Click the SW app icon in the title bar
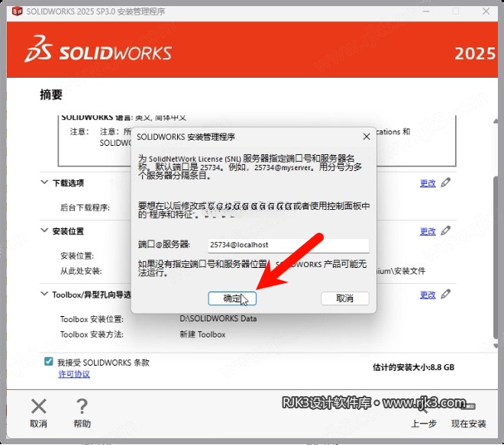The height and width of the screenshot is (445, 504). 17,11
